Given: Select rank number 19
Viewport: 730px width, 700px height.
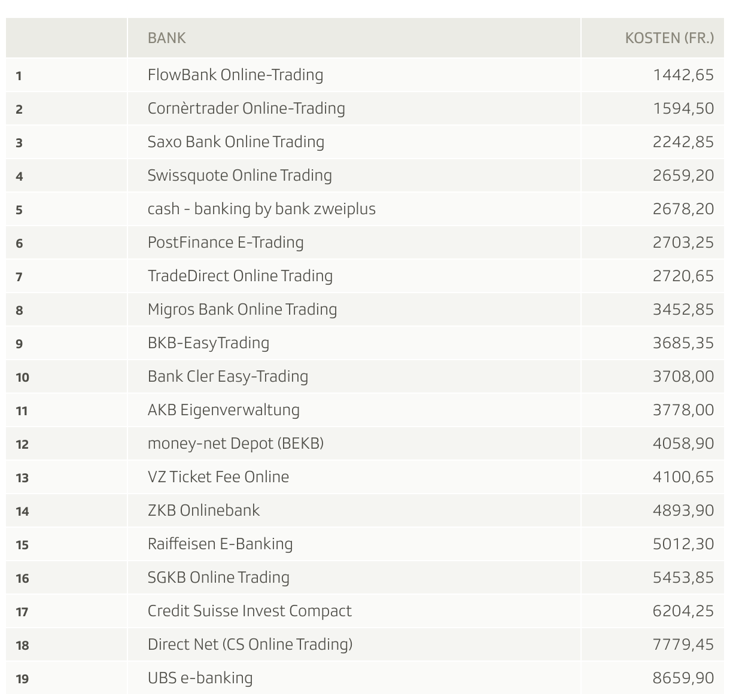Looking at the screenshot, I should point(22,679).
